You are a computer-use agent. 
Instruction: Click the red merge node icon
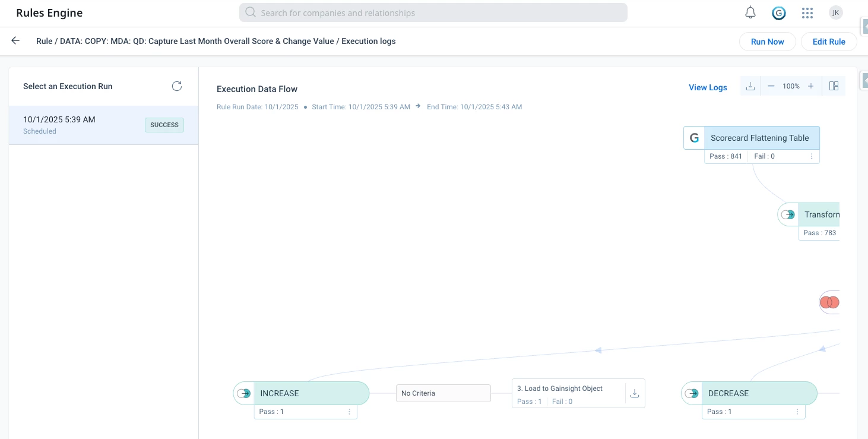829,302
